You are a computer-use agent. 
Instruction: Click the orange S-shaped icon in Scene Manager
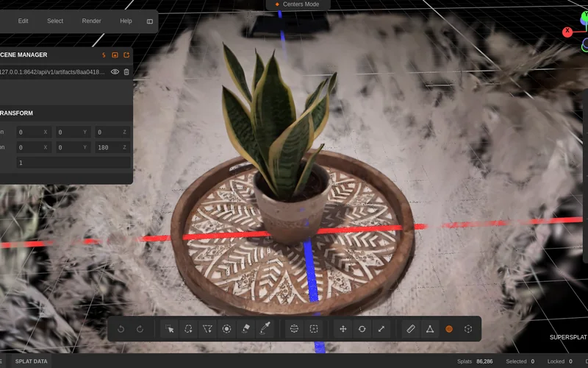(x=104, y=54)
